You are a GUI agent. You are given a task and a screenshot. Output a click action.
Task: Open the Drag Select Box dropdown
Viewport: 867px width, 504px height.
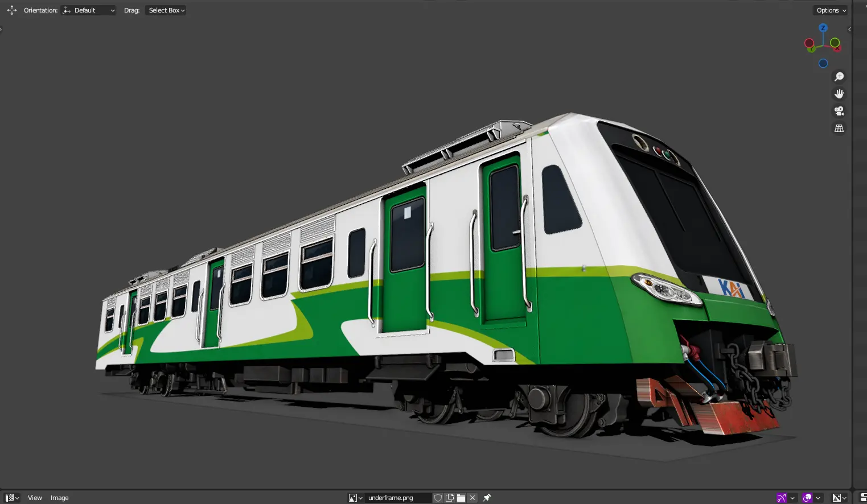(x=166, y=10)
